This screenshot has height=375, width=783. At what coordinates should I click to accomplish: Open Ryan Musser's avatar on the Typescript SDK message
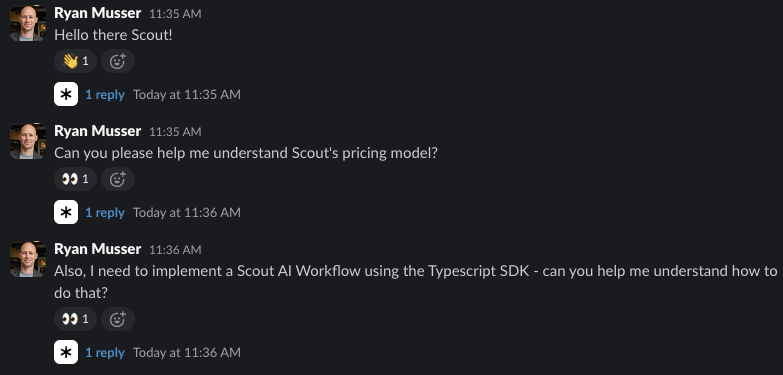point(28,259)
